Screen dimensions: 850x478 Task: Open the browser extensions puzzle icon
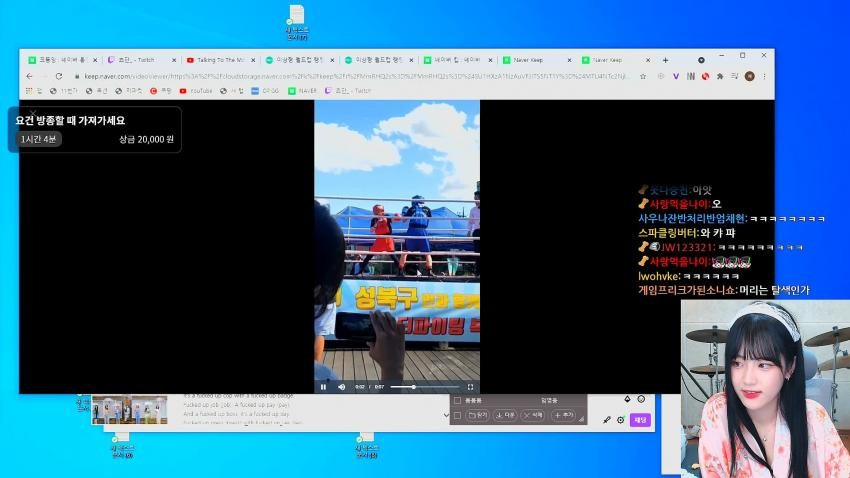719,76
